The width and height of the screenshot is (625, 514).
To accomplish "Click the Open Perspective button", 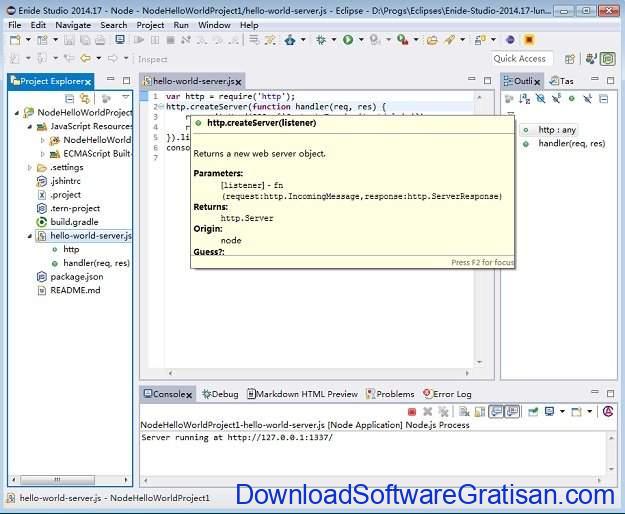I will [570, 59].
